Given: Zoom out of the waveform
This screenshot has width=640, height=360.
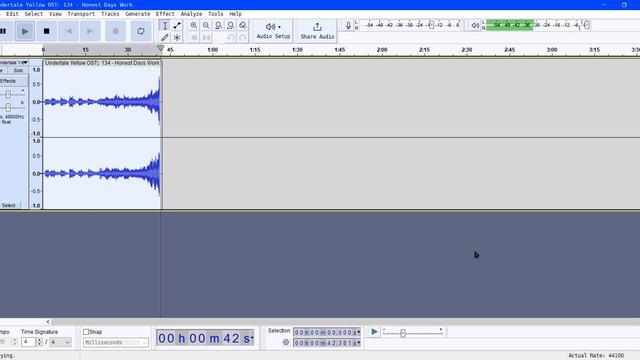Looking at the screenshot, I should tap(206, 25).
